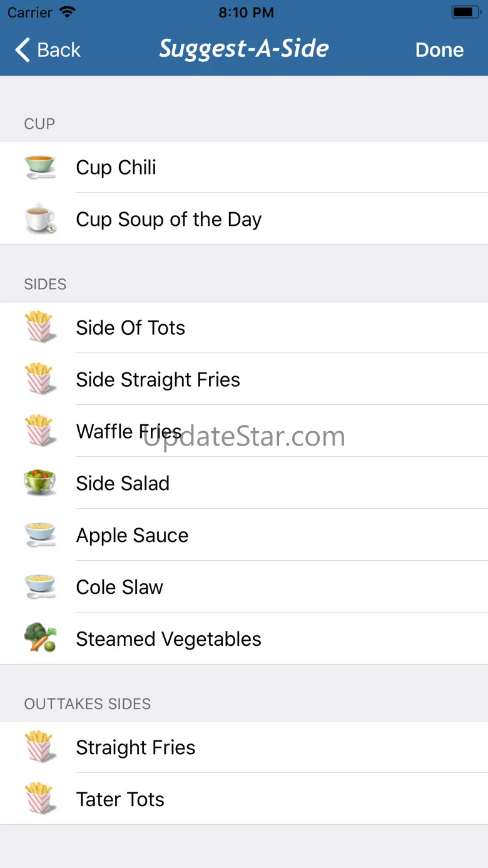Tap the back chevron arrow
Screen dimensions: 488x868
coord(23,50)
